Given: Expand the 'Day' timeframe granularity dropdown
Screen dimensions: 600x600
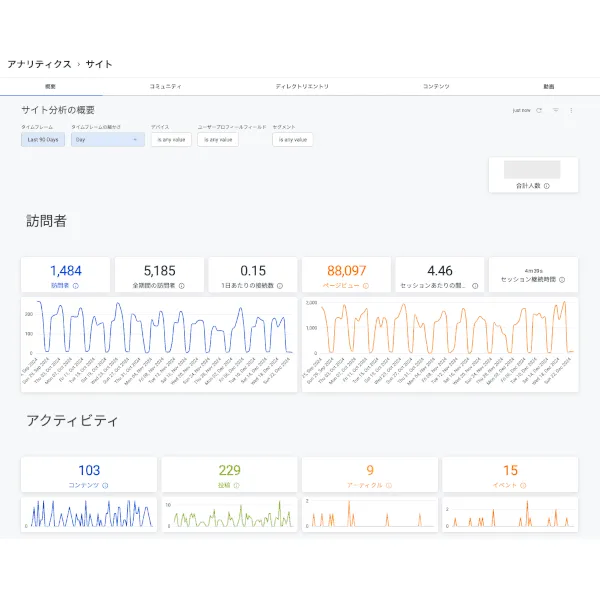Looking at the screenshot, I should coord(108,140).
